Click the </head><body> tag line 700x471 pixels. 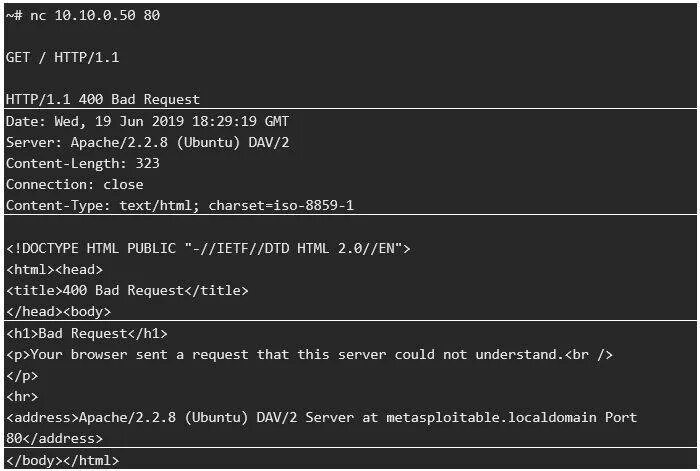58,311
